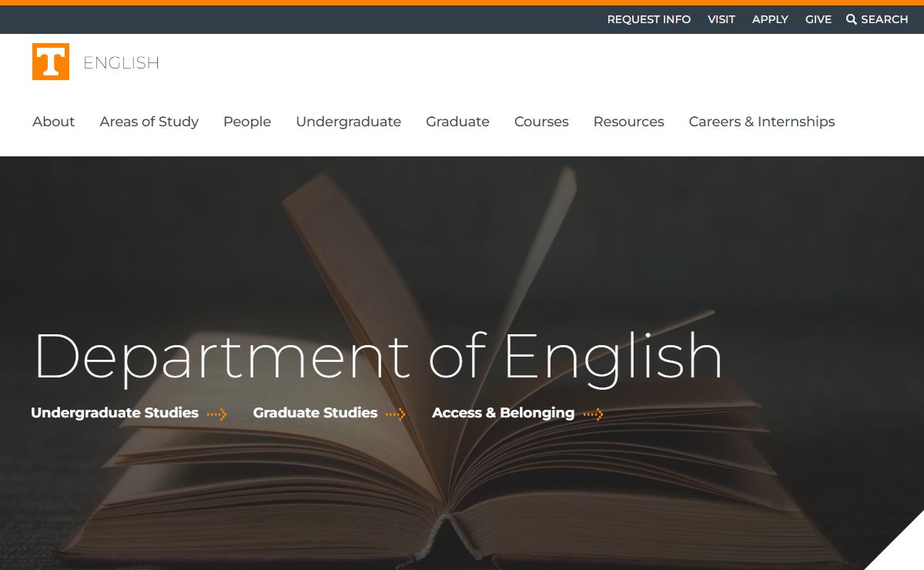Viewport: 924px width, 570px height.
Task: Open the Courses menu
Action: pos(541,122)
